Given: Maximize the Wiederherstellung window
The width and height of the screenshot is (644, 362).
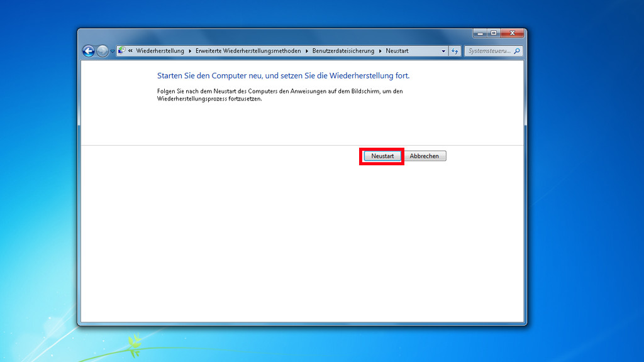Looking at the screenshot, I should click(494, 33).
